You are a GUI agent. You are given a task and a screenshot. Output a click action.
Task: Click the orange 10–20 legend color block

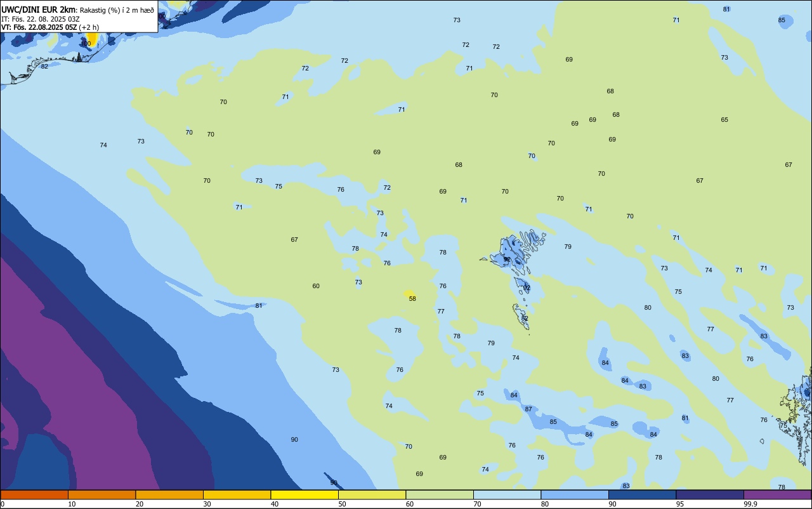click(101, 494)
